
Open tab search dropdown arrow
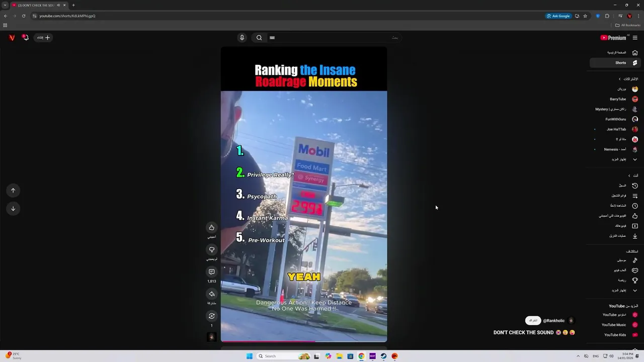click(5, 5)
